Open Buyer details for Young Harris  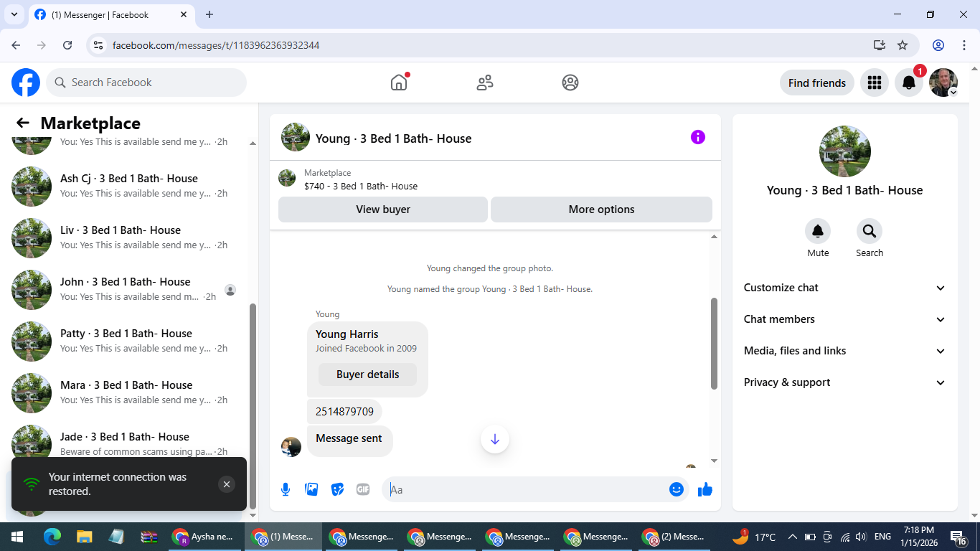tap(367, 375)
